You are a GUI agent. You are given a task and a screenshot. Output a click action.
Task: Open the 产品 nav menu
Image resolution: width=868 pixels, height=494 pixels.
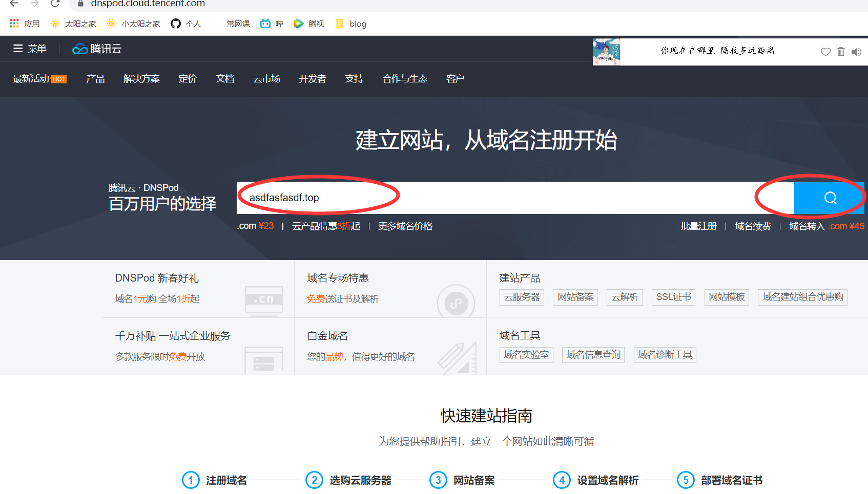click(x=95, y=79)
